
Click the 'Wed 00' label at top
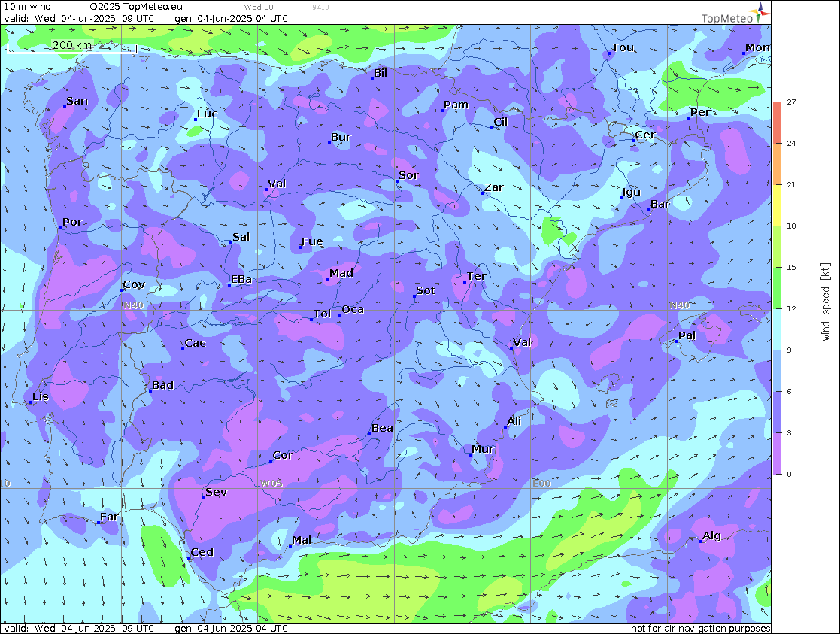coord(258,7)
